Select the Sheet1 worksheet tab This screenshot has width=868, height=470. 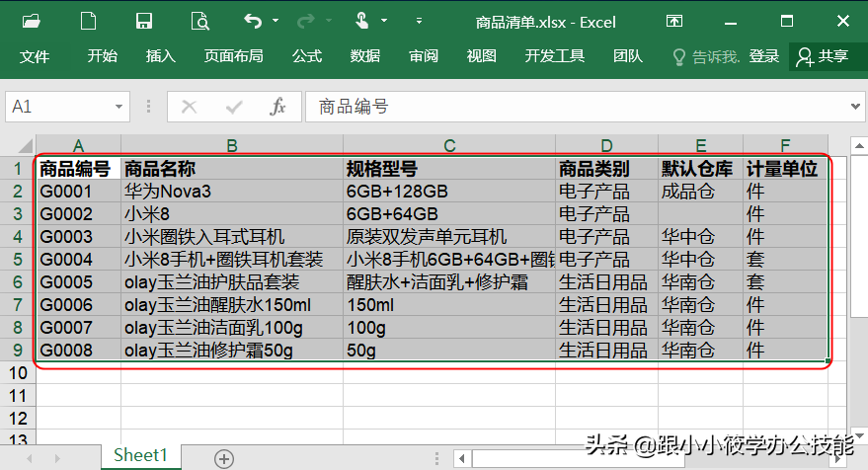pos(140,455)
